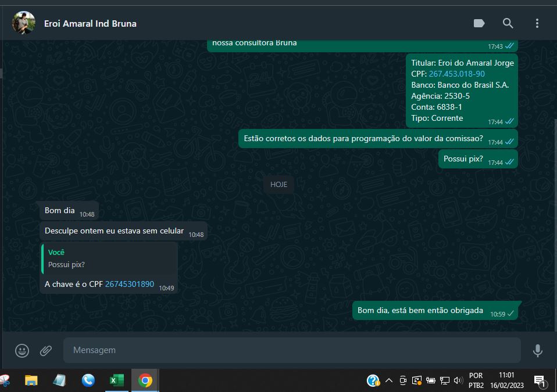Switch to Google Chrome in taskbar
Screen dimensions: 557x392
tap(145, 380)
